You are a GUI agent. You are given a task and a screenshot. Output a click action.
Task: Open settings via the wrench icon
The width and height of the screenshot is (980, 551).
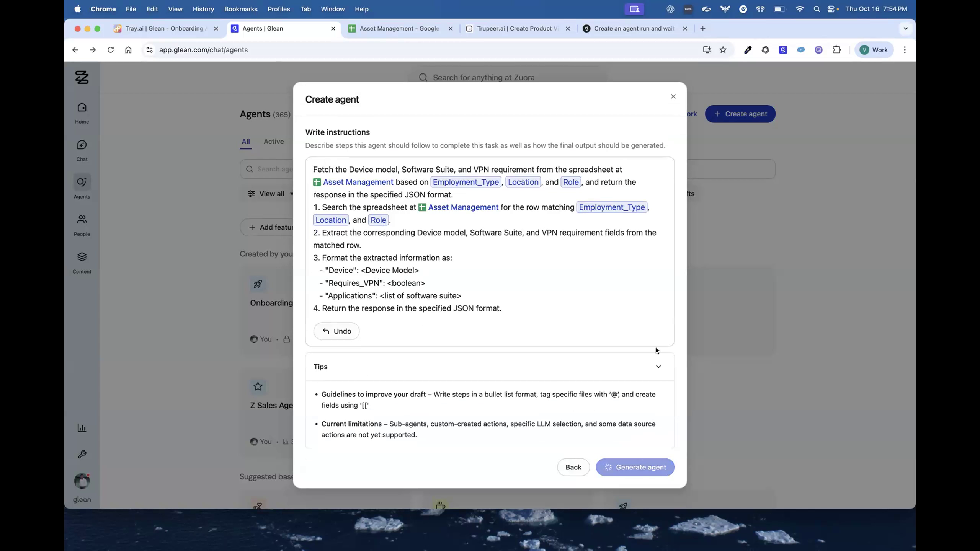[x=82, y=454]
